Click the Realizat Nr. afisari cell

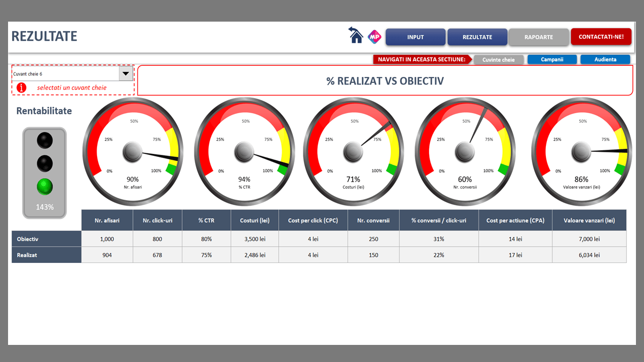[x=107, y=255]
